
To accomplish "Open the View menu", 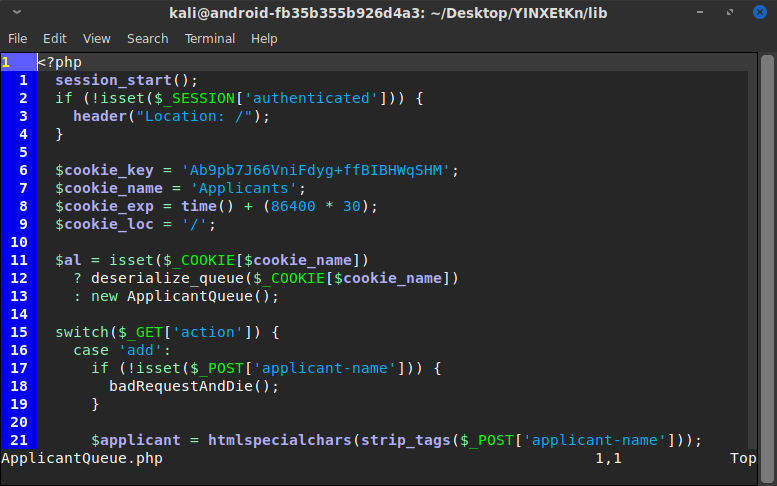I will [x=97, y=38].
